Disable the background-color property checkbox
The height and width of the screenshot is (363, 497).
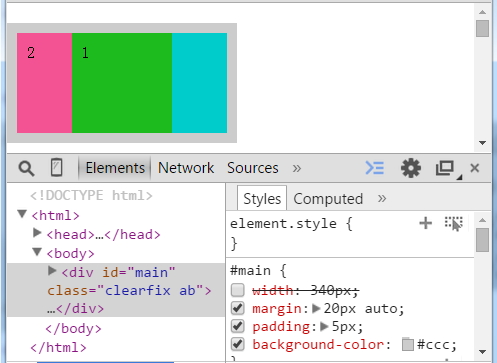click(x=238, y=344)
